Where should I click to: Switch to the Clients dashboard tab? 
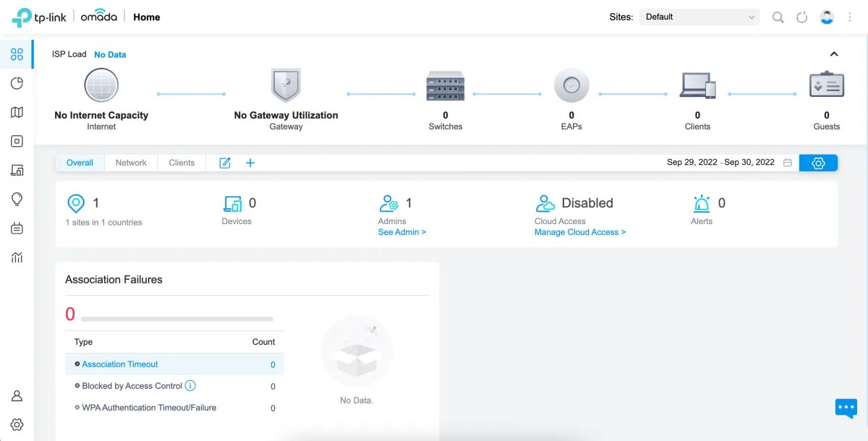(182, 163)
